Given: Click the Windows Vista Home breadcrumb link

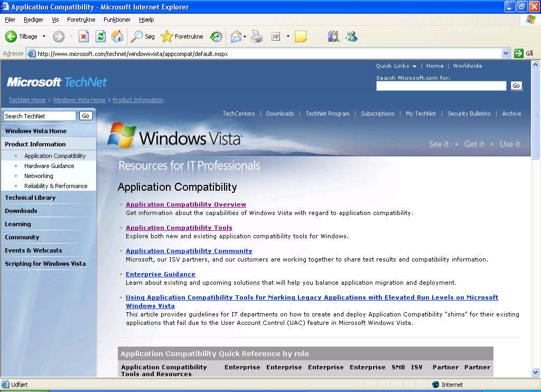Looking at the screenshot, I should [x=79, y=100].
